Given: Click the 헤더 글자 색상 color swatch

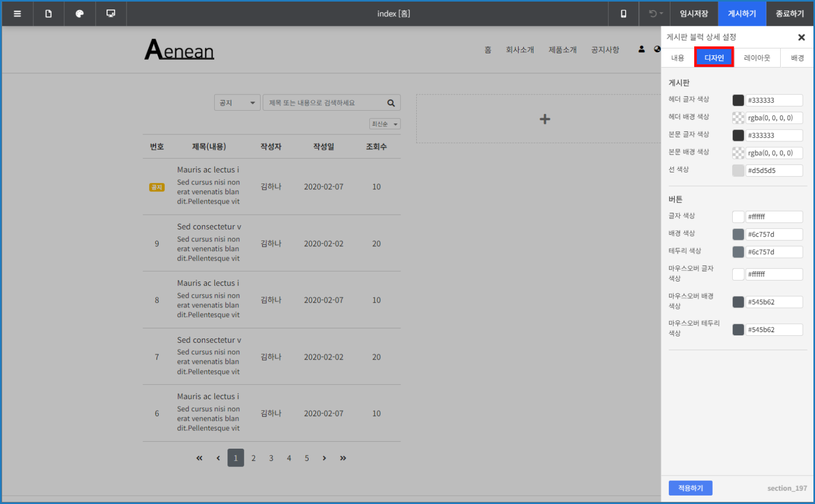Looking at the screenshot, I should (738, 100).
